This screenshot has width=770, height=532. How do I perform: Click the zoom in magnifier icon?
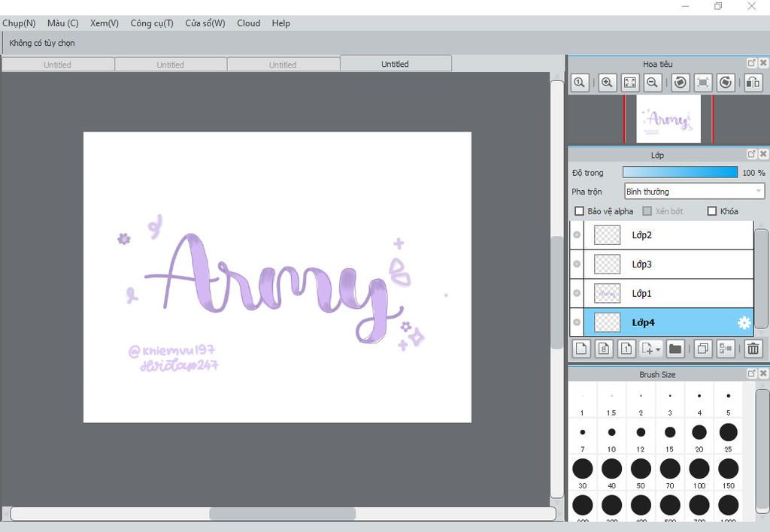tap(608, 83)
